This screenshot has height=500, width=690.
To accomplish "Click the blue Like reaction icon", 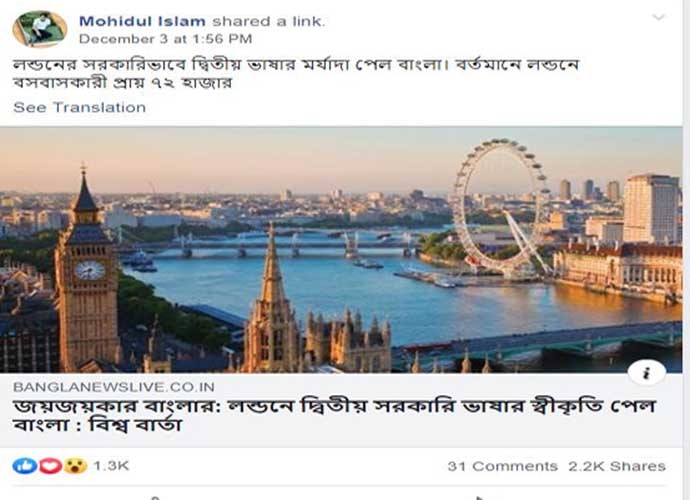I will tap(23, 466).
